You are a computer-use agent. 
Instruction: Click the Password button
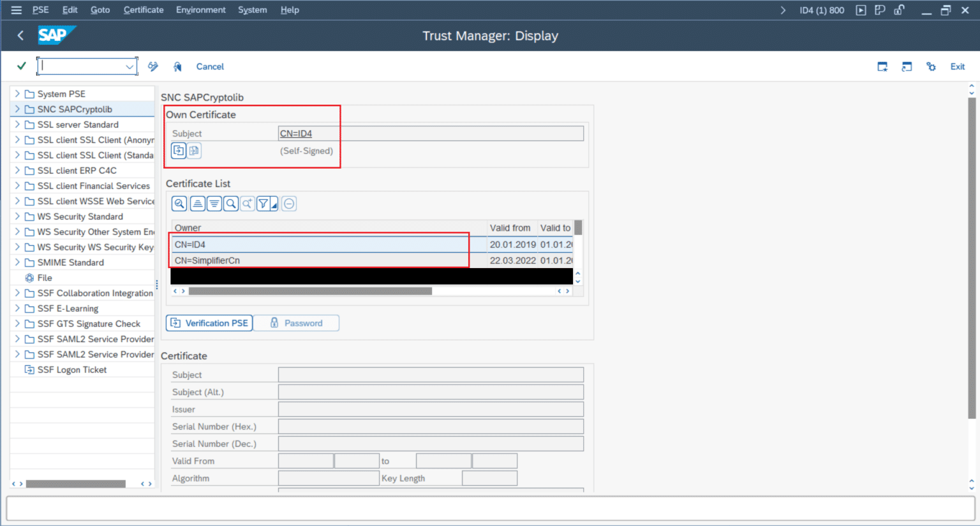pyautogui.click(x=296, y=322)
